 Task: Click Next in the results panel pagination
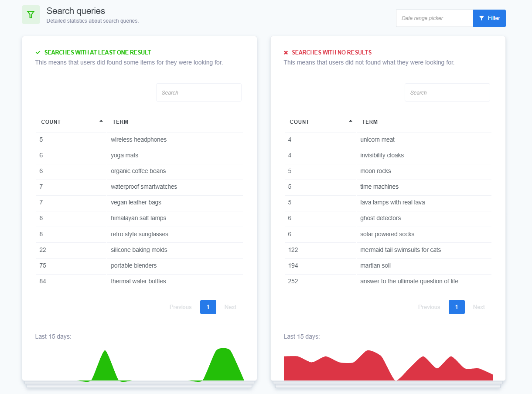(230, 307)
